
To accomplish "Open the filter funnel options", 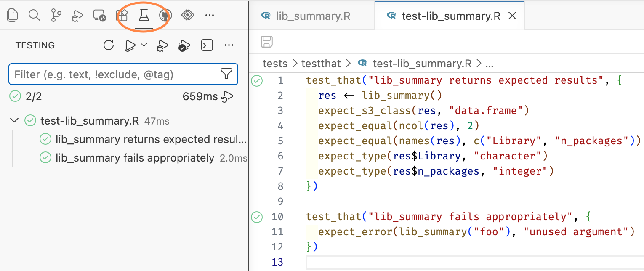I will (x=226, y=74).
